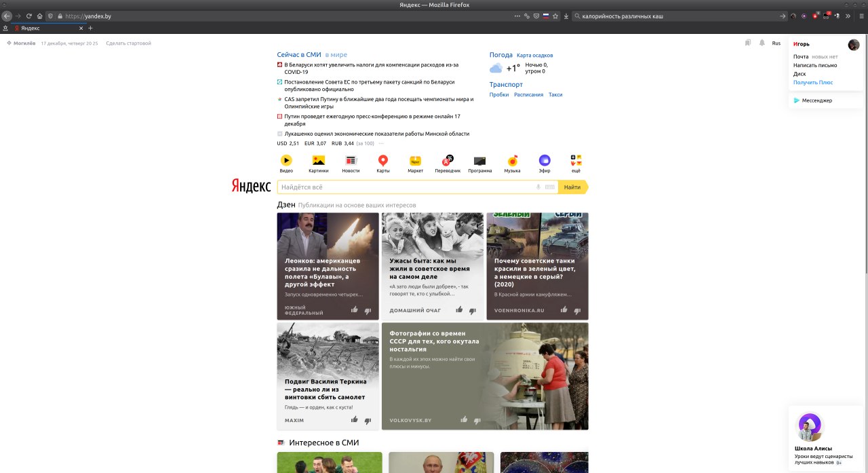868x473 pixels.
Task: Click the padlock site security icon
Action: (x=60, y=16)
